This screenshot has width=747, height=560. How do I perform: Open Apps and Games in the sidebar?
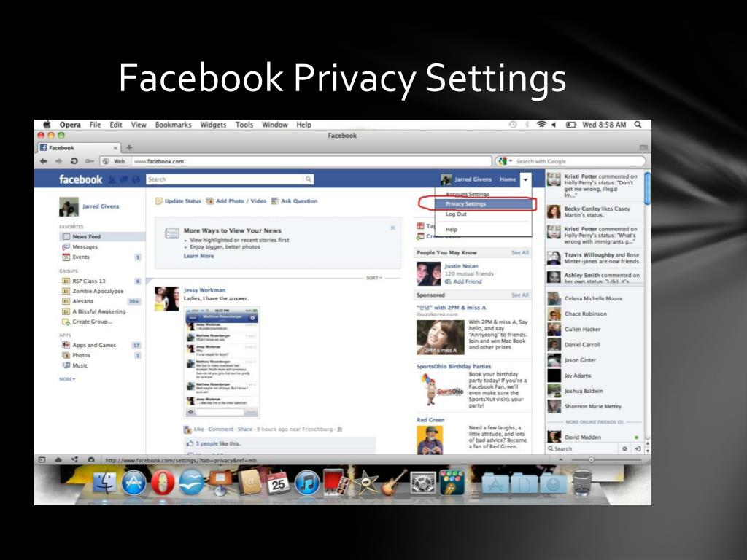[94, 345]
